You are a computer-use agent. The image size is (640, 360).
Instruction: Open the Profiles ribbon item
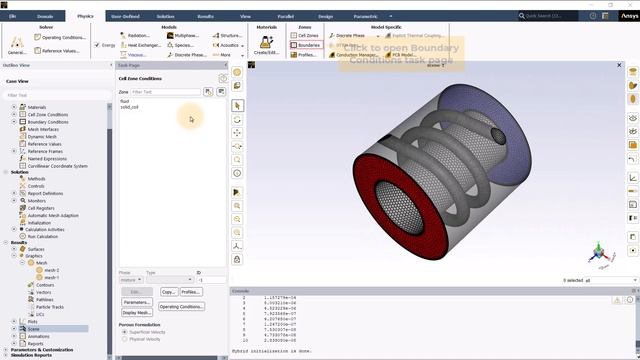click(x=304, y=55)
